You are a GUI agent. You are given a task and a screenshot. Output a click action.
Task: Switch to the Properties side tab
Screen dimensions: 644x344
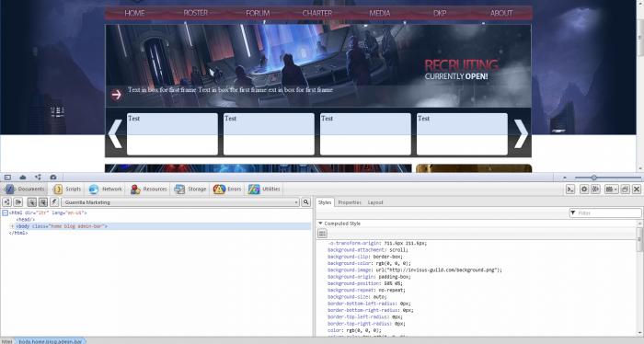coord(350,202)
